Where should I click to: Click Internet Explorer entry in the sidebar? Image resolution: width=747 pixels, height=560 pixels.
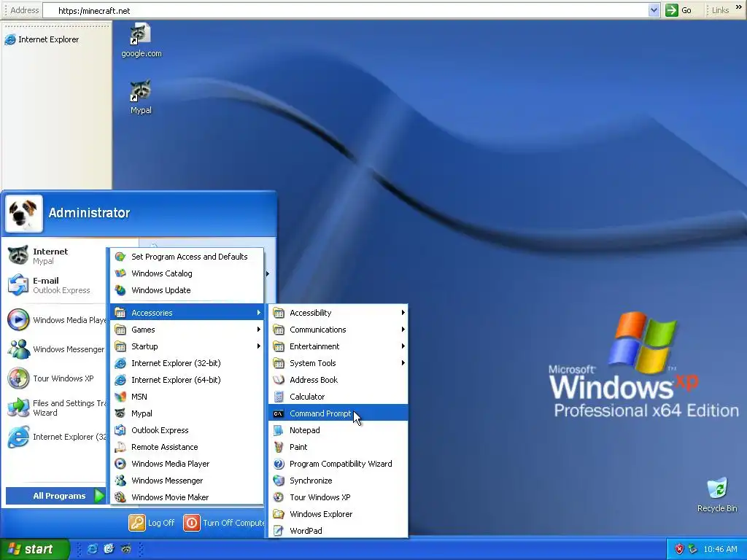click(42, 39)
